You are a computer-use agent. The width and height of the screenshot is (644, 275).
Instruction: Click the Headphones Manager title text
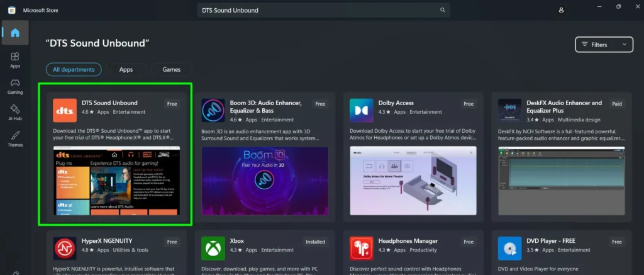pyautogui.click(x=408, y=241)
